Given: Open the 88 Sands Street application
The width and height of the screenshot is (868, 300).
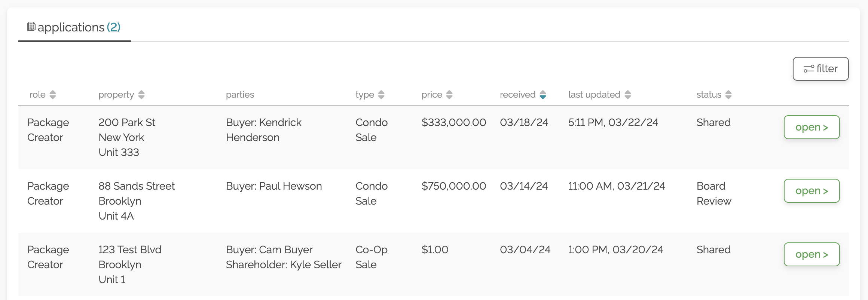Looking at the screenshot, I should (x=812, y=191).
